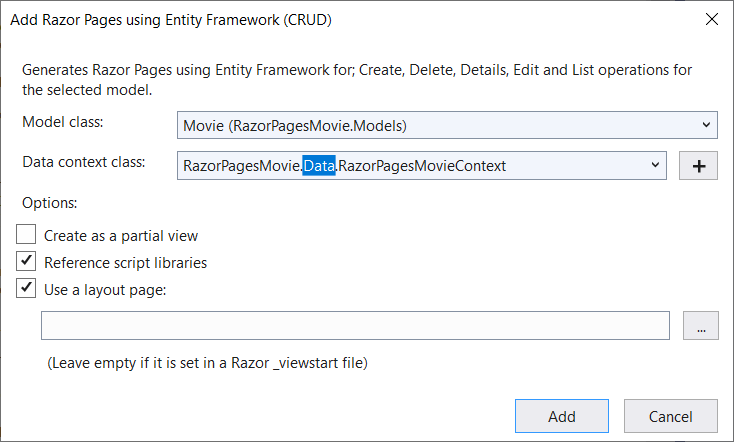734x442 pixels.
Task: Click the highlighted Data text in context class
Action: pos(319,166)
